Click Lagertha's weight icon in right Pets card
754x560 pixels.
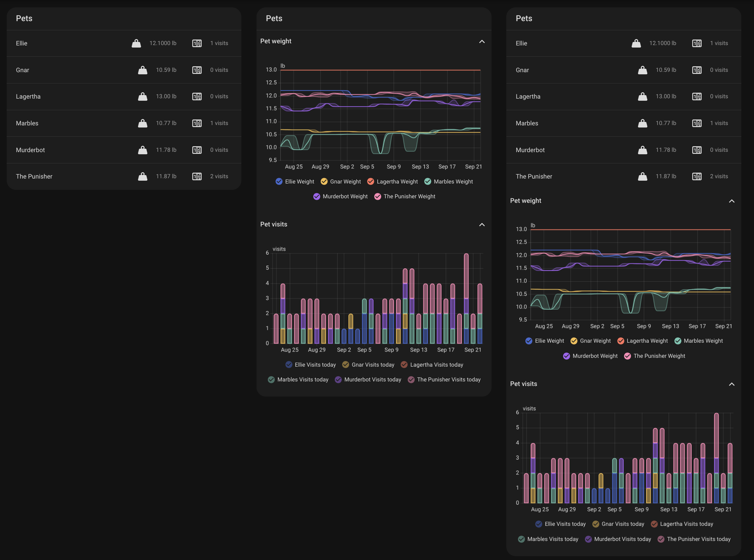pyautogui.click(x=643, y=97)
